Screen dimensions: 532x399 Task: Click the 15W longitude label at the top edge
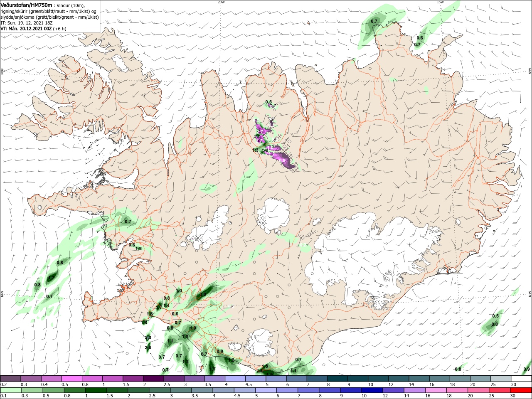(x=440, y=2)
